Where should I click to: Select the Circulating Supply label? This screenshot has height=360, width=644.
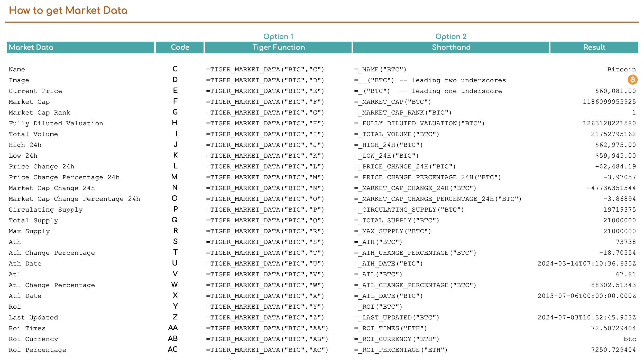[46, 210]
